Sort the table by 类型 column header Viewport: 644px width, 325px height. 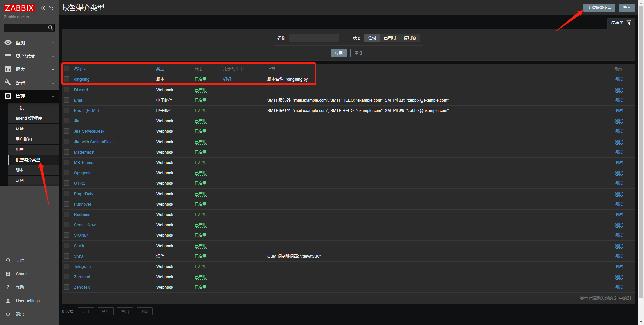160,69
